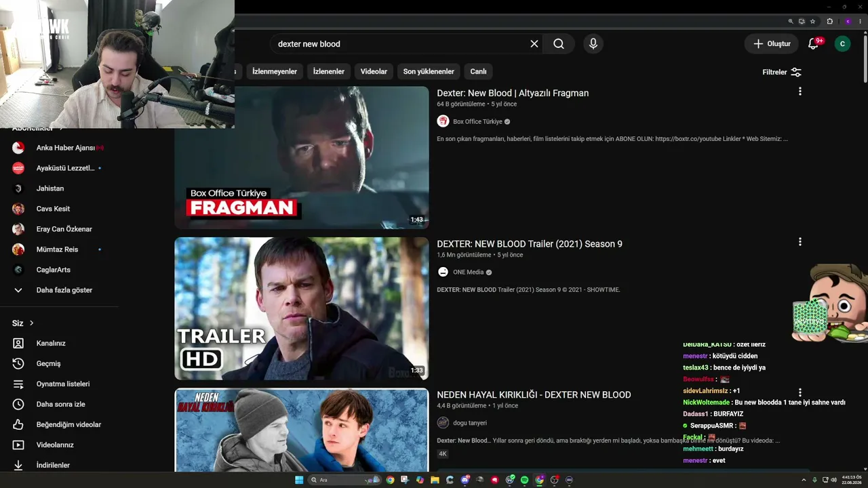Click the install app icon in address bar
Screen dimensions: 868x488
click(802, 22)
